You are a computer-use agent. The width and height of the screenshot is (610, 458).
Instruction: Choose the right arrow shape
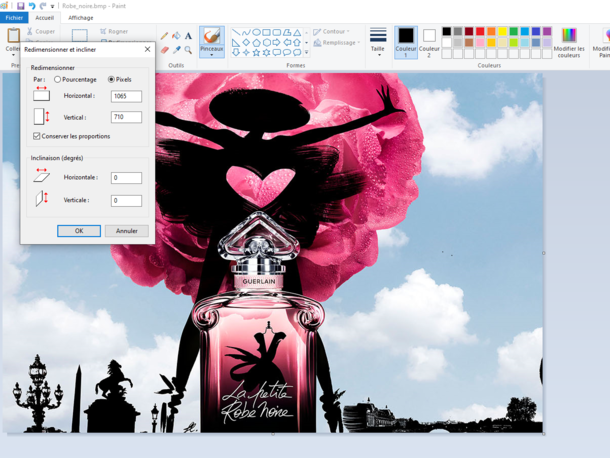(277, 42)
